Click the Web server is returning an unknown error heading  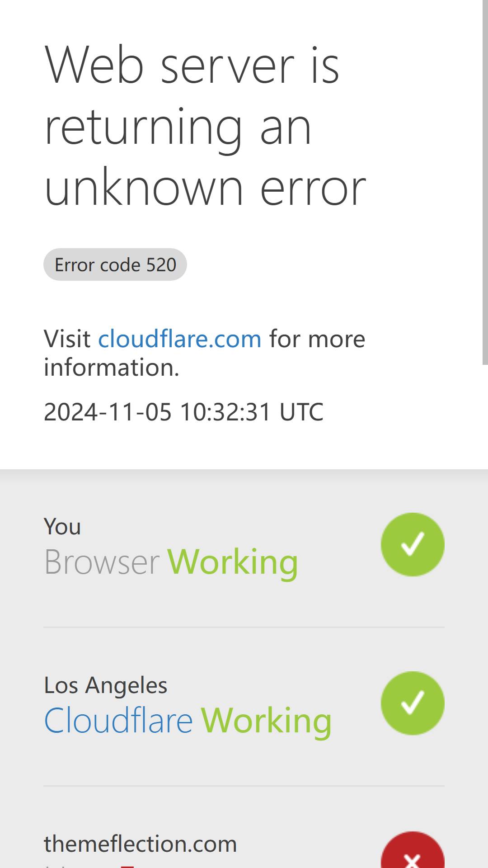pyautogui.click(x=206, y=126)
